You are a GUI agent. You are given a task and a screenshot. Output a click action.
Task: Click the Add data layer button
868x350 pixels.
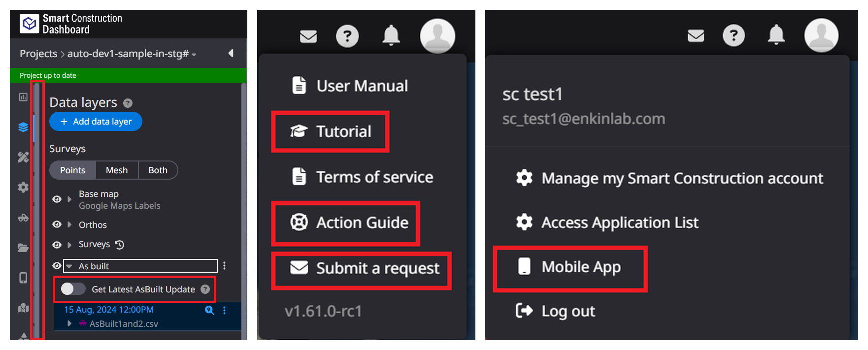coord(96,122)
